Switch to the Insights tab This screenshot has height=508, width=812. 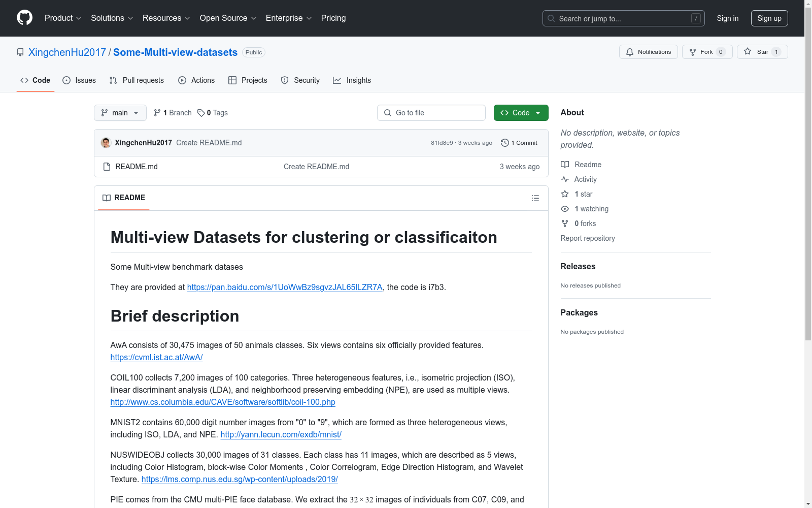352,80
